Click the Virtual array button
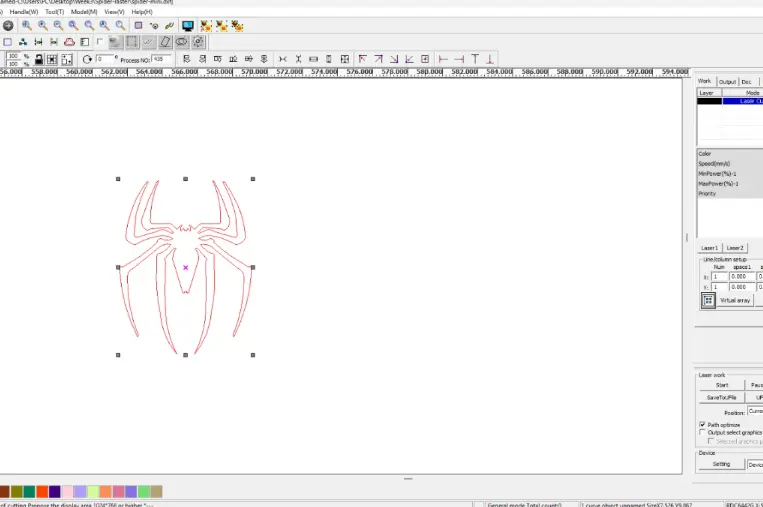 click(x=735, y=300)
